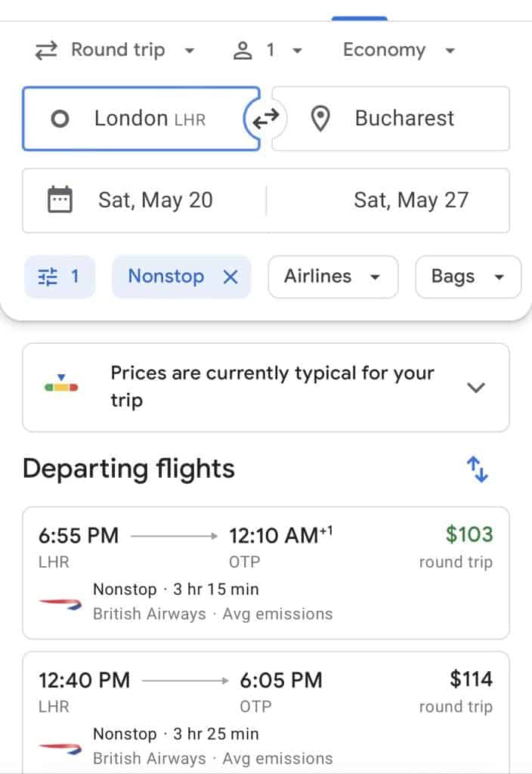Click the British Airways logo on $103 flight
532x774 pixels.
click(60, 602)
